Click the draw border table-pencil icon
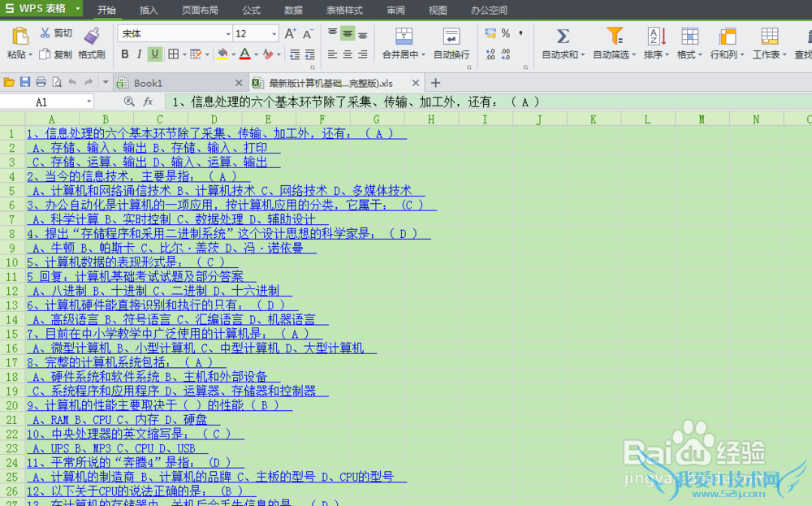Viewport: 812px width, 506px height. (x=196, y=54)
